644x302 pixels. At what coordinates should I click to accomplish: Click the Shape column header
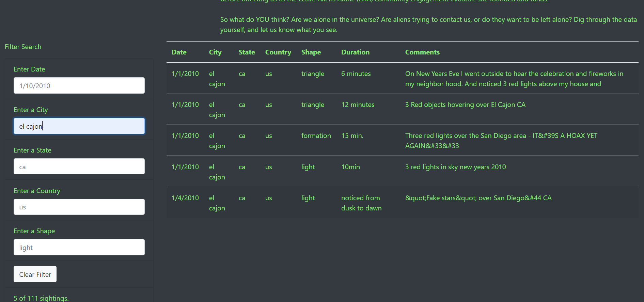(x=311, y=52)
